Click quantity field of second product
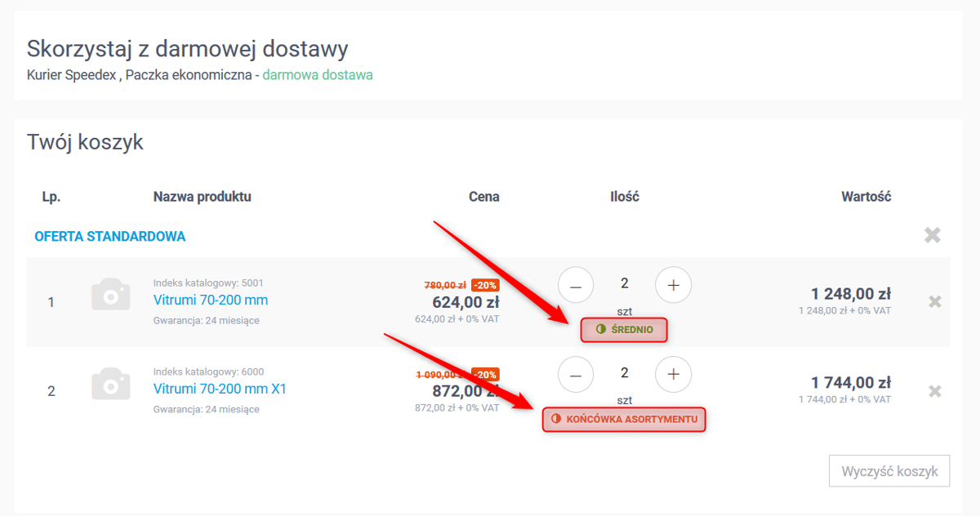 625,373
